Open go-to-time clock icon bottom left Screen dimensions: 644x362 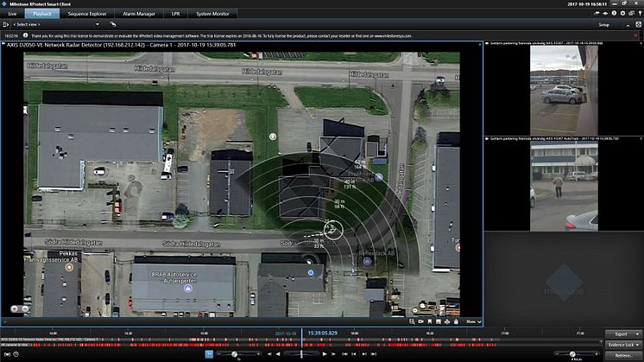(16, 353)
